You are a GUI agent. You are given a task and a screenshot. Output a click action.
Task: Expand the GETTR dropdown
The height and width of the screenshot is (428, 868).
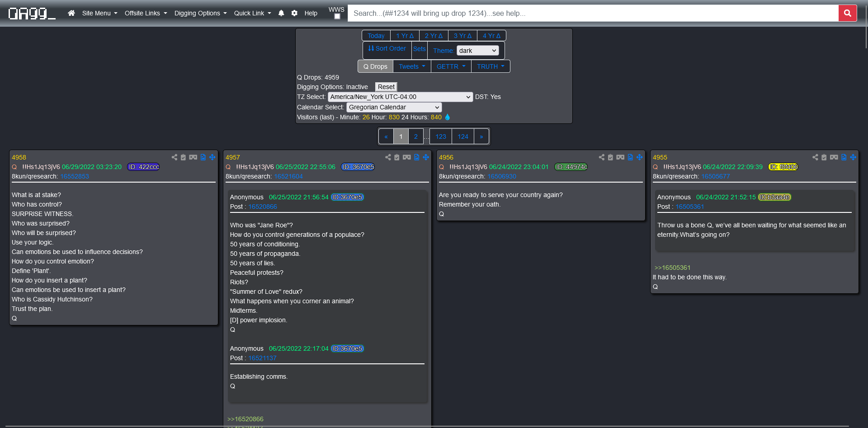click(x=451, y=66)
